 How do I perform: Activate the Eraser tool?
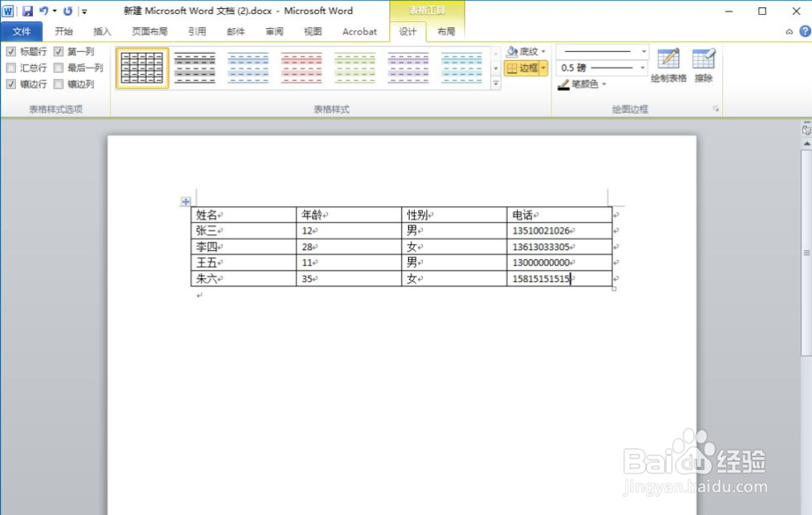pyautogui.click(x=703, y=64)
